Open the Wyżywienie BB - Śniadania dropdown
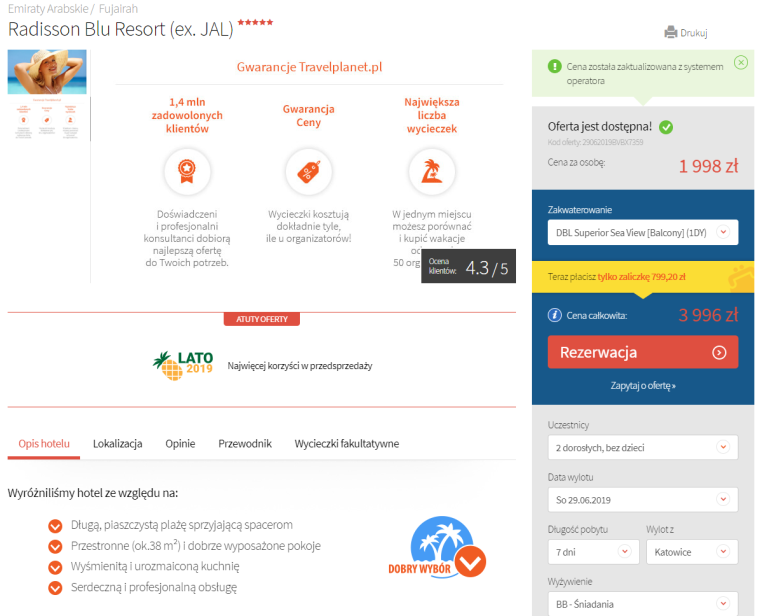 point(643,604)
